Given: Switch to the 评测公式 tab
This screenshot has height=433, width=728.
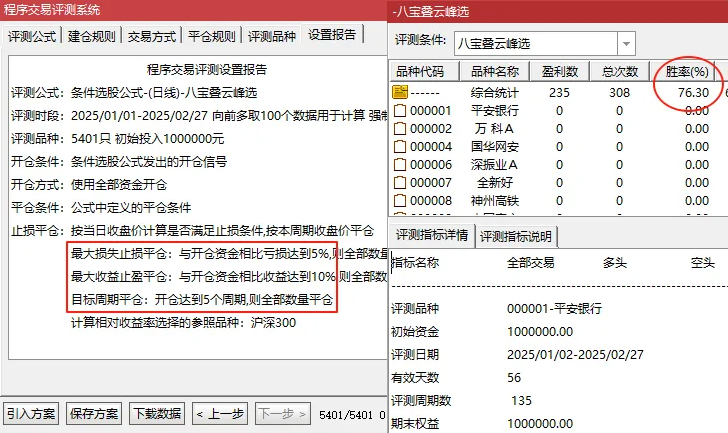Looking at the screenshot, I should point(32,37).
